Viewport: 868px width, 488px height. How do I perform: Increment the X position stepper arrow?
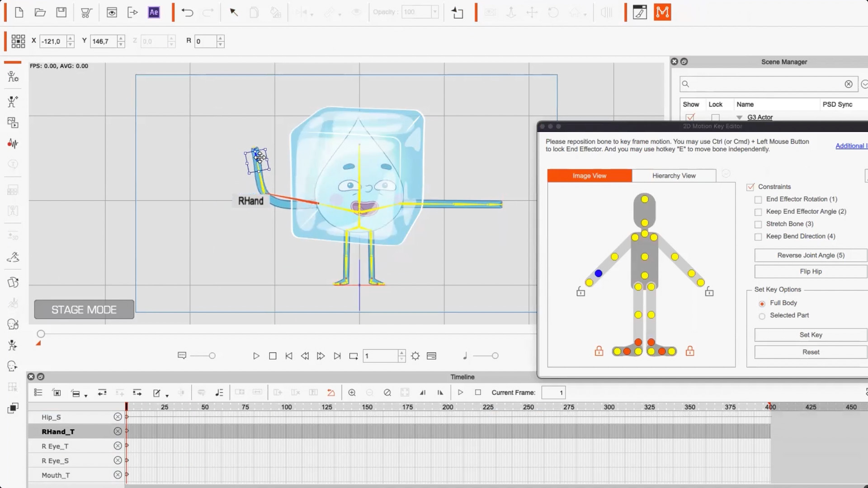(x=71, y=38)
